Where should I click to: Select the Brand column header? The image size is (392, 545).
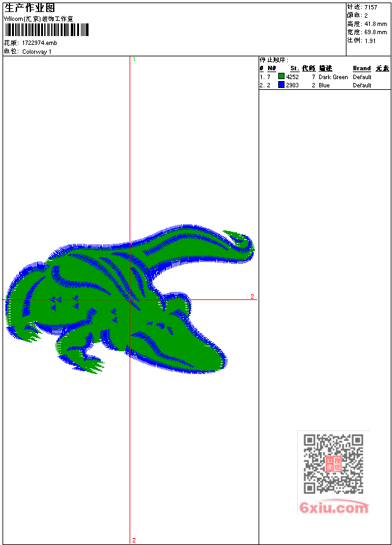[x=362, y=68]
